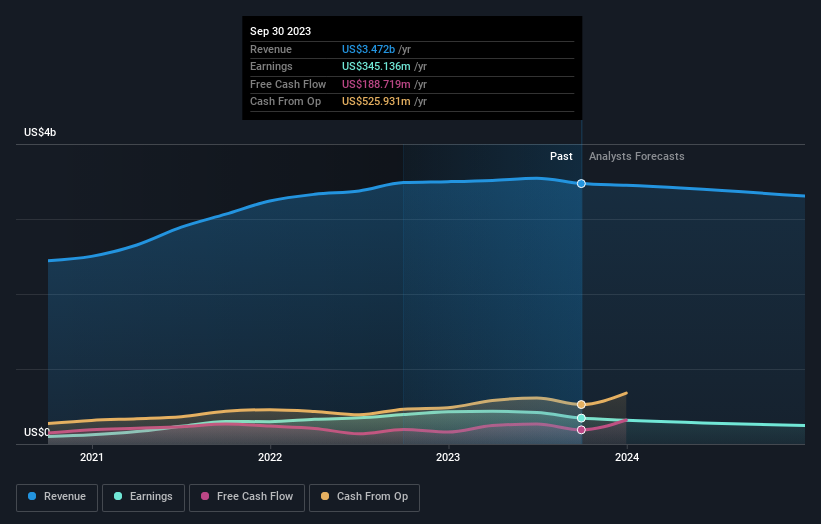Screen dimensions: 821x524
Task: Click the US$525.931m cash from op value
Action: click(376, 102)
